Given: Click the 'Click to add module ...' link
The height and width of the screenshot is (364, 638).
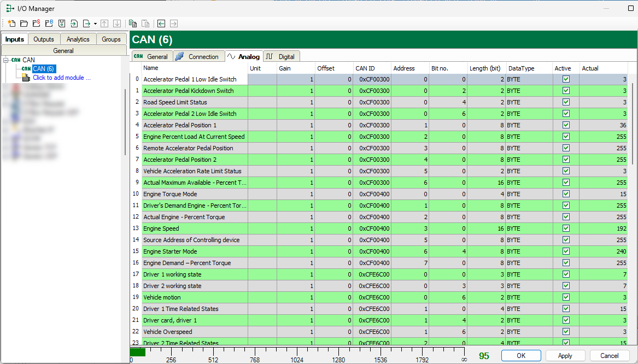Looking at the screenshot, I should [x=61, y=78].
